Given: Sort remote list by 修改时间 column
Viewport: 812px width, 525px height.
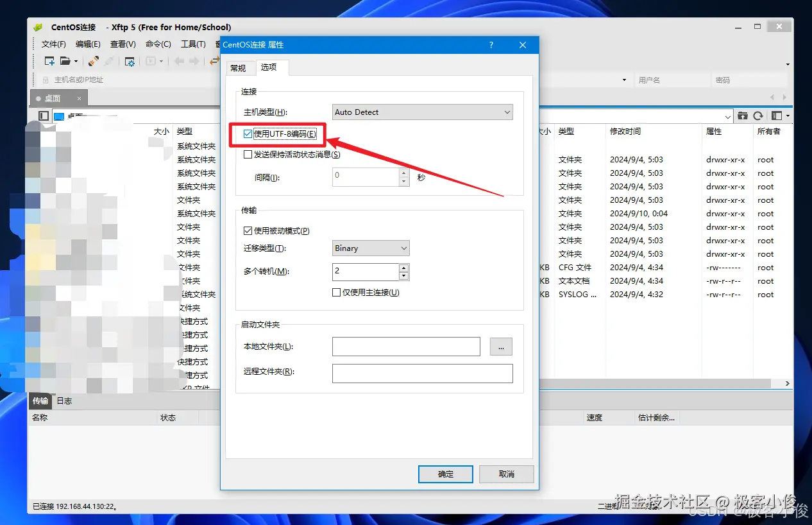Looking at the screenshot, I should point(653,132).
